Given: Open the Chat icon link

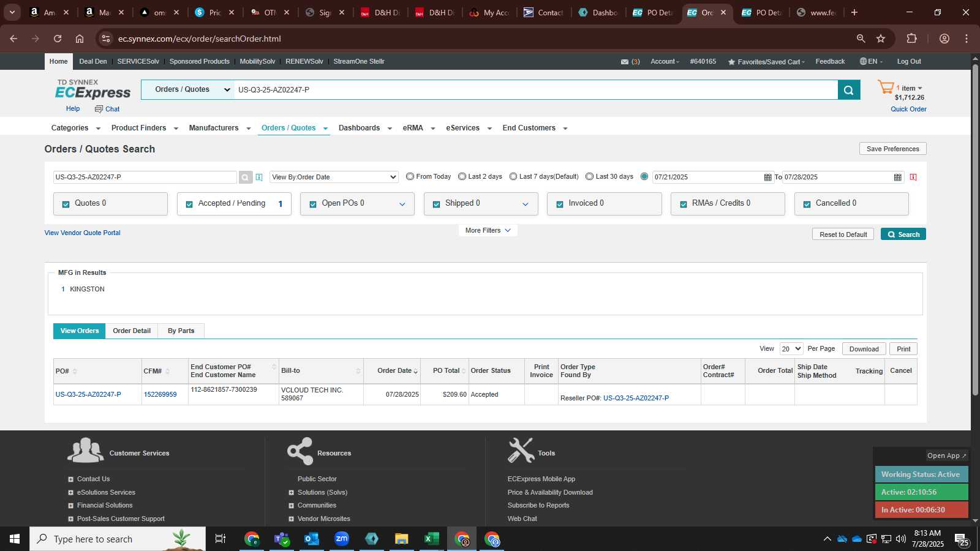Looking at the screenshot, I should 107,109.
